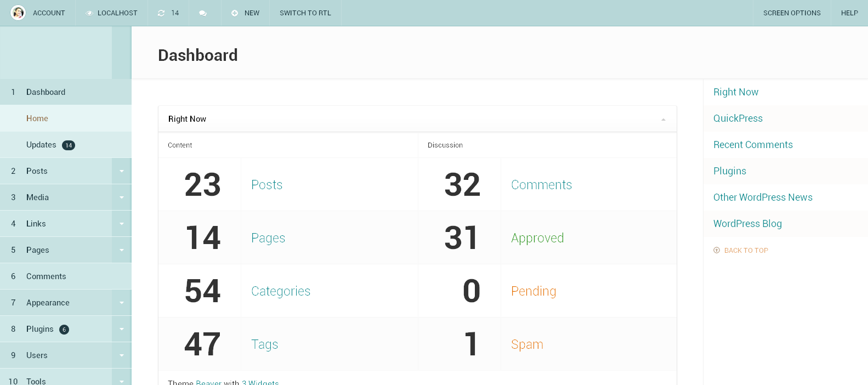Expand the Media submenu arrow

pyautogui.click(x=122, y=197)
